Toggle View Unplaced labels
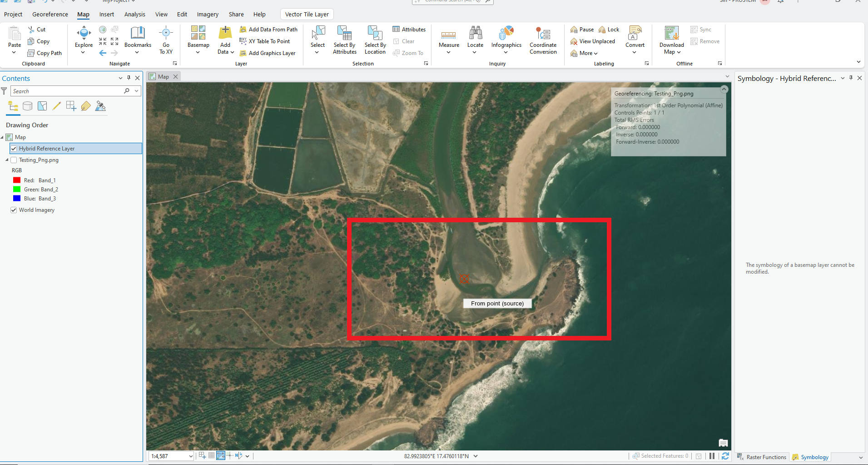Viewport: 868px width, 465px height. click(593, 41)
